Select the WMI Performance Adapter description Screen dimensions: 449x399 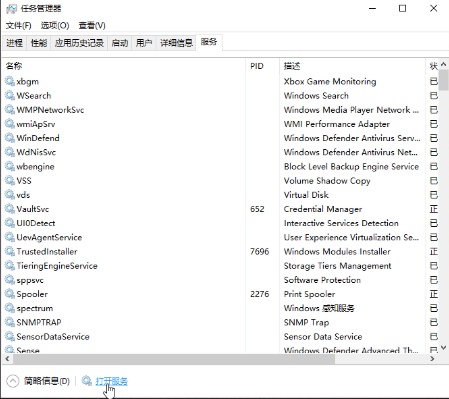(337, 124)
